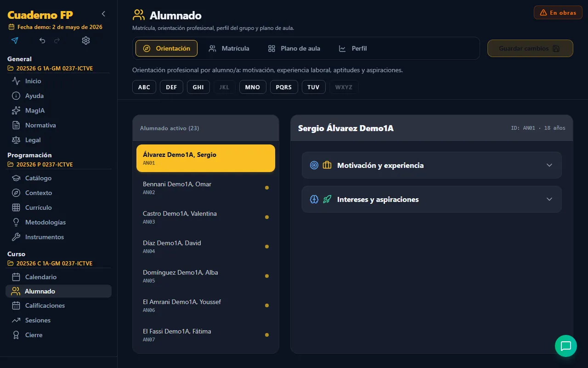The width and height of the screenshot is (588, 368).
Task: Toggle the PQRS letter filter
Action: click(284, 87)
